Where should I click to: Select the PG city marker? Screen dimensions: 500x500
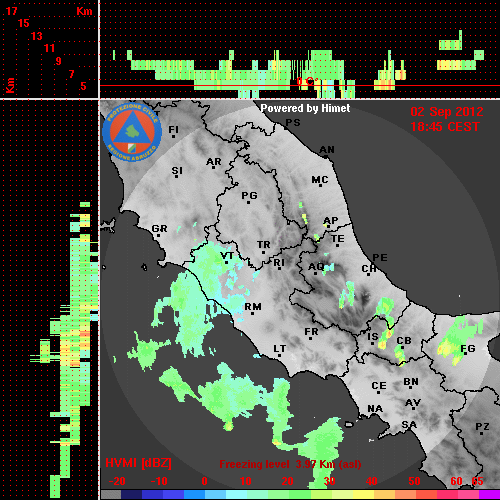(x=248, y=202)
